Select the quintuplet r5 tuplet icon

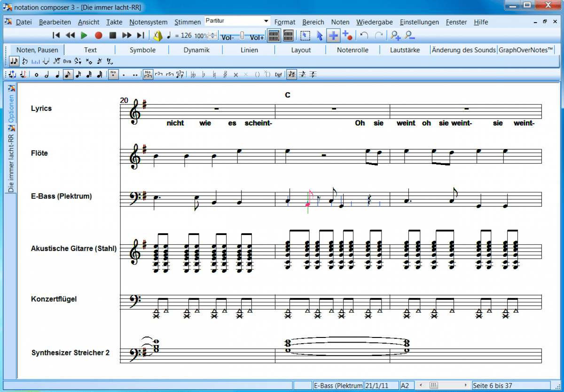coord(170,74)
